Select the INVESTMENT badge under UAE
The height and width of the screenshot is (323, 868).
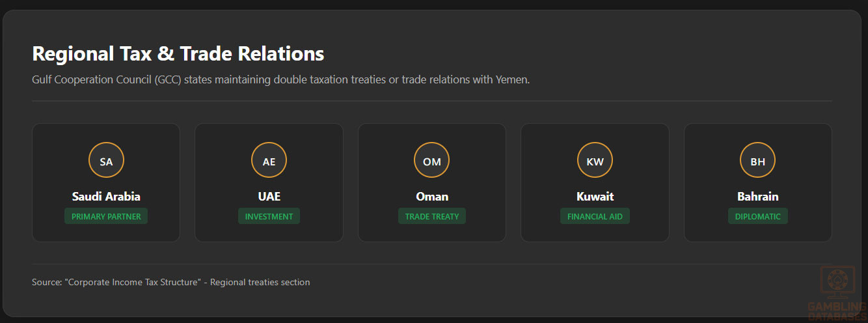coord(269,216)
